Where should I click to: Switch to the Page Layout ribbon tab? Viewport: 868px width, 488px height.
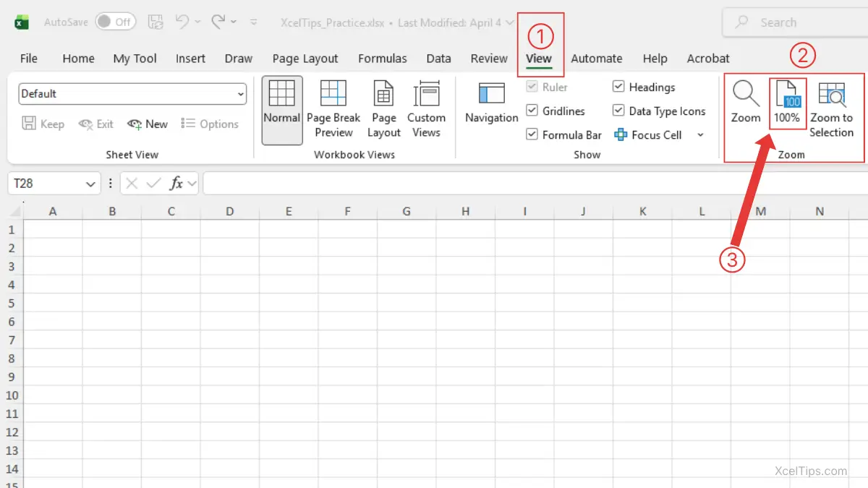pyautogui.click(x=305, y=59)
